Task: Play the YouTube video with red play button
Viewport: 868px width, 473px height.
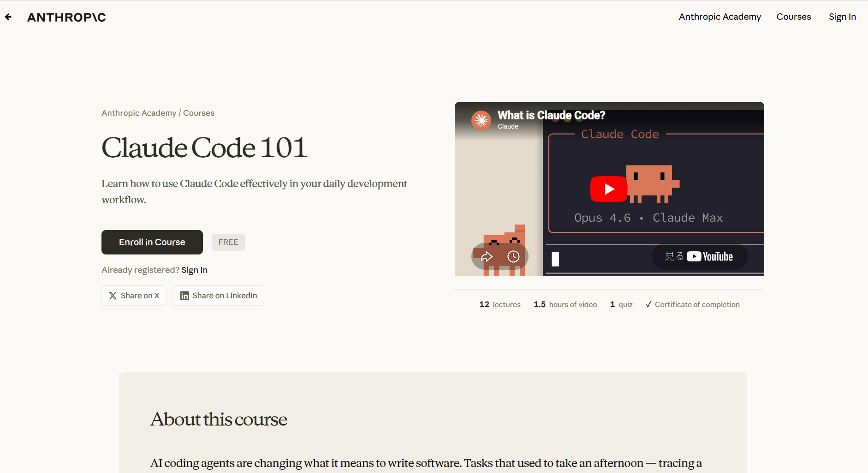Action: click(x=609, y=189)
